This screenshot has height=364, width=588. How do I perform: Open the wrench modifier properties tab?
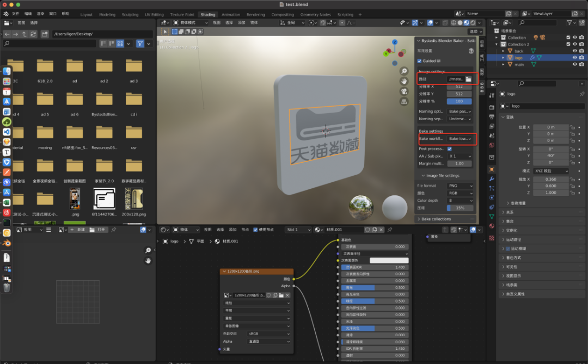(x=492, y=179)
